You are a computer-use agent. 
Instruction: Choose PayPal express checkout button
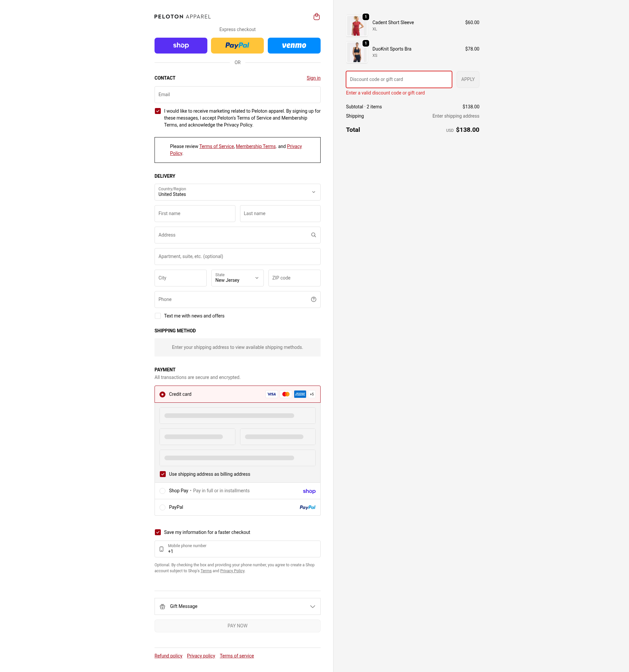[x=237, y=45]
